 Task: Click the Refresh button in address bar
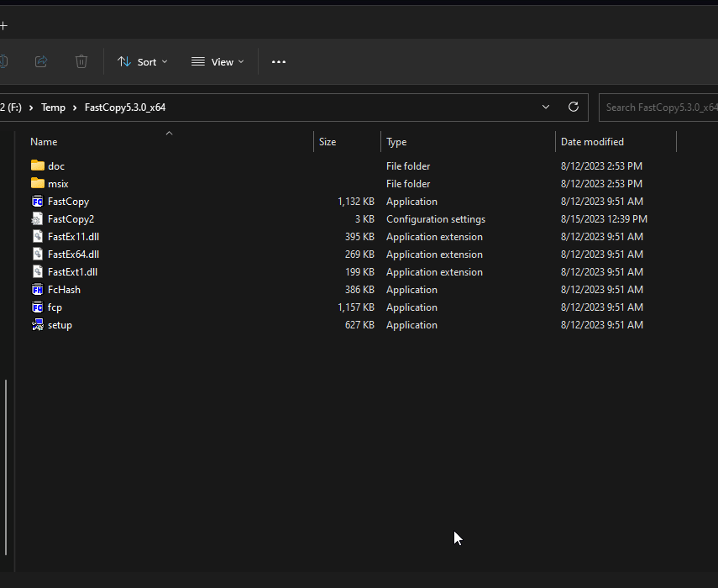(574, 108)
